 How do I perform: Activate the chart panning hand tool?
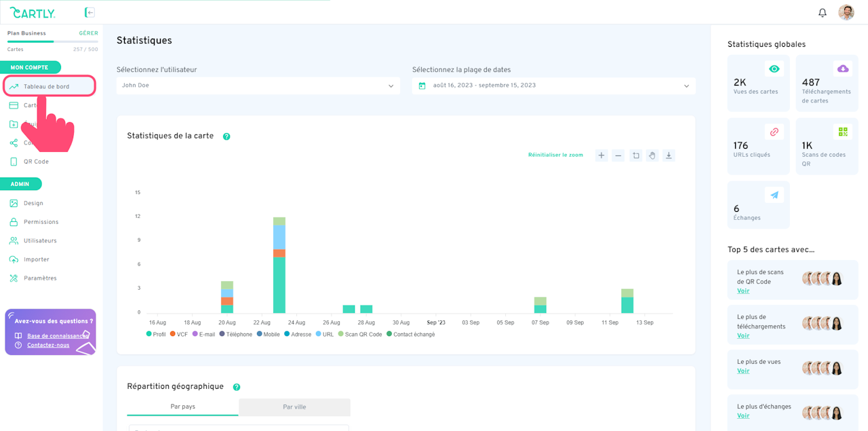652,155
